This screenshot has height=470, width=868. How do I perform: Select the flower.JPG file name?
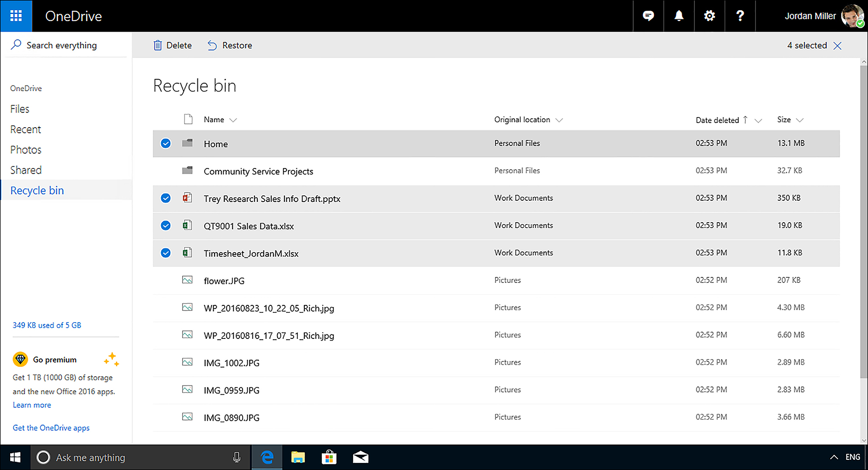(224, 281)
